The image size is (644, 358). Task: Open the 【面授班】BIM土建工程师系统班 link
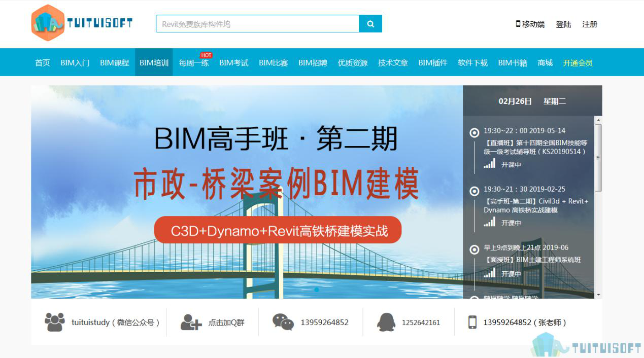[532, 260]
